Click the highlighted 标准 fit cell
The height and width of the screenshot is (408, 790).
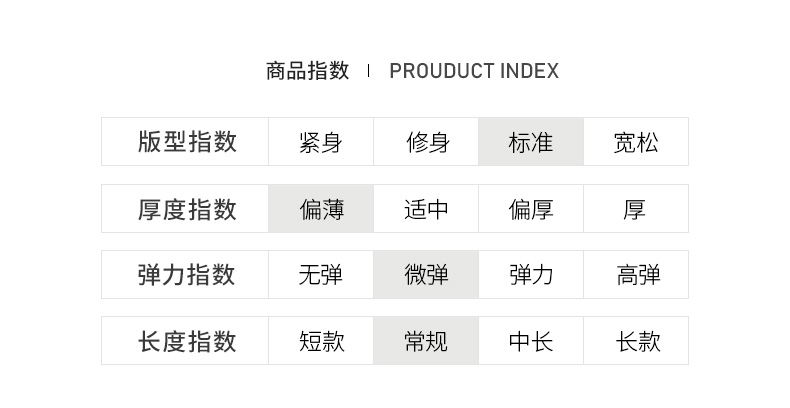[x=531, y=142]
